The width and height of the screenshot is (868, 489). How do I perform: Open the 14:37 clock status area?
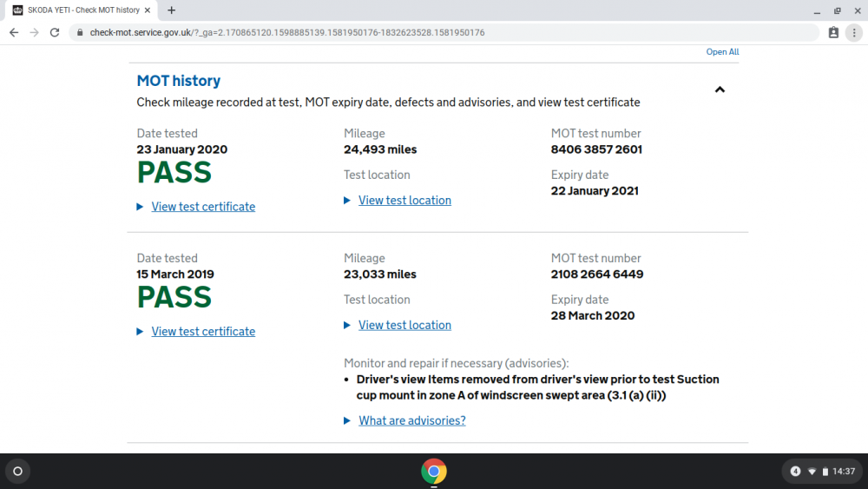coord(844,472)
